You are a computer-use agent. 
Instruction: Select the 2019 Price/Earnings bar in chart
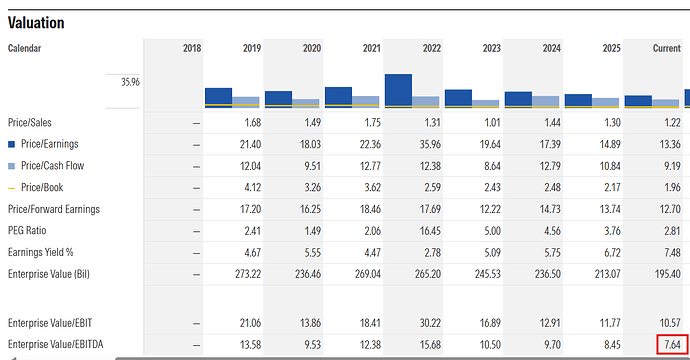pos(218,97)
